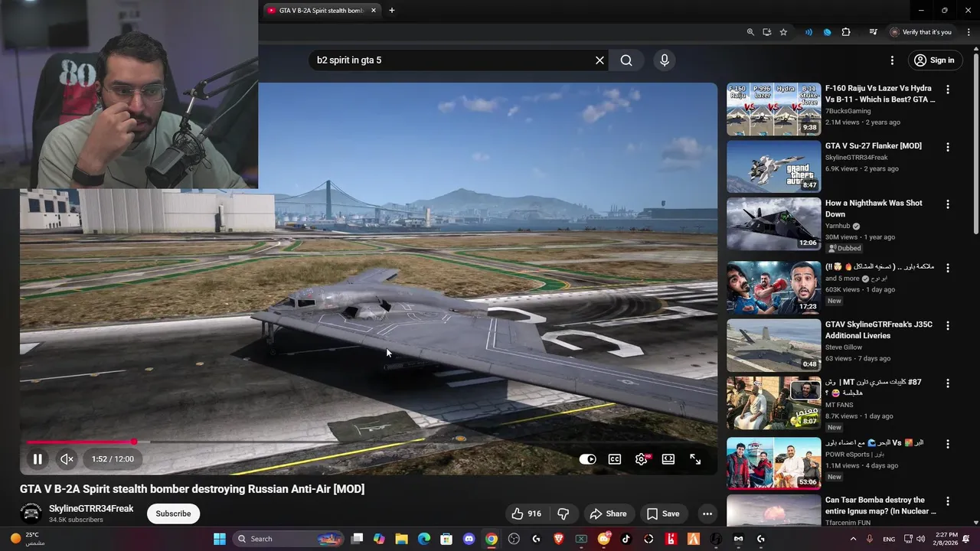The image size is (980, 551).
Task: Open Brave browser from taskbar
Action: pos(558,539)
